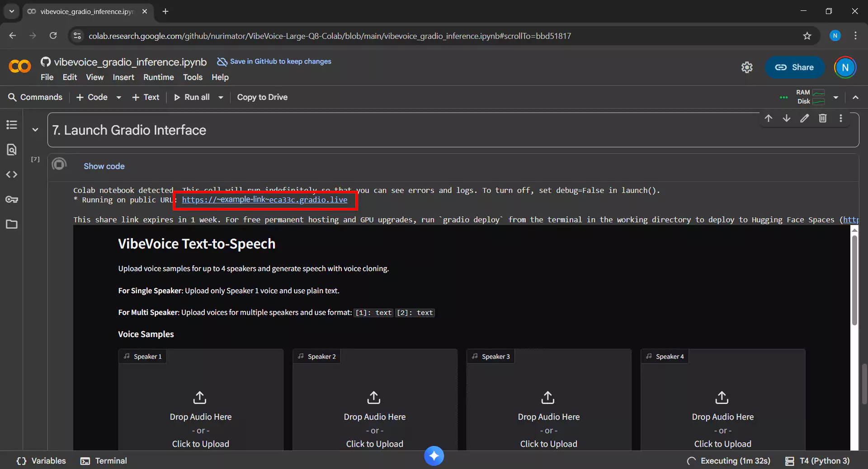This screenshot has width=868, height=469.
Task: Open the highlighted gradio.live public URL
Action: pyautogui.click(x=264, y=200)
